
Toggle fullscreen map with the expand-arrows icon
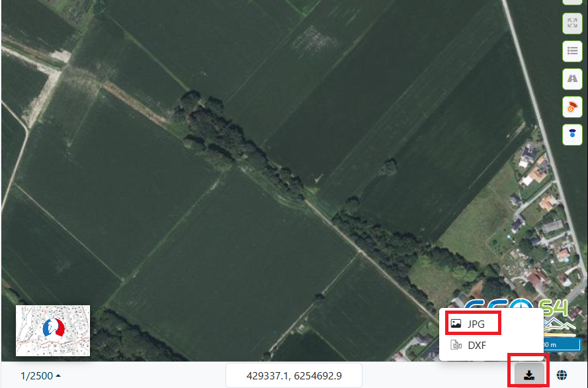point(572,23)
